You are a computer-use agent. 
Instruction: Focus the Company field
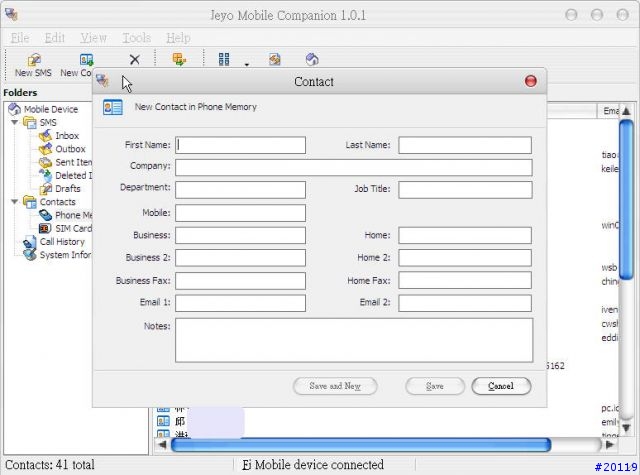pos(354,167)
